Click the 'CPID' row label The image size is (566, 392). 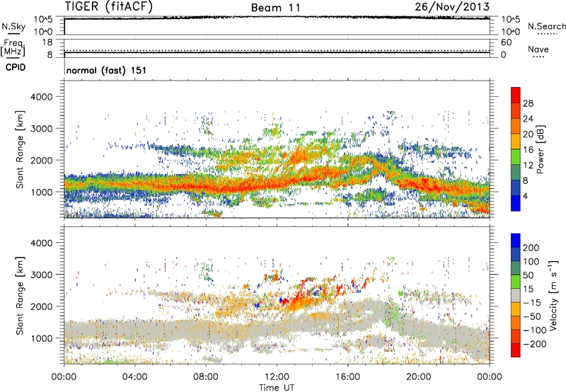coord(16,67)
